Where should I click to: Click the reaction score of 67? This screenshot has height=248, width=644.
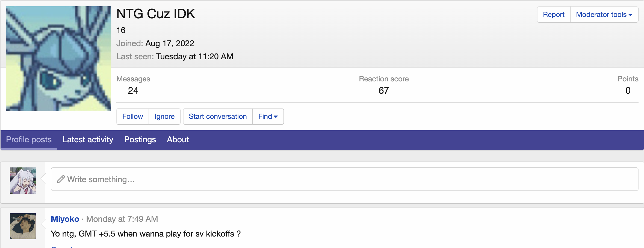pyautogui.click(x=383, y=90)
